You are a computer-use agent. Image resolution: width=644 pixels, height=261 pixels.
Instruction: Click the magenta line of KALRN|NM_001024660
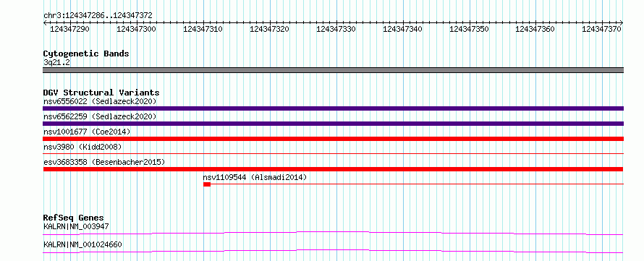coord(333,251)
